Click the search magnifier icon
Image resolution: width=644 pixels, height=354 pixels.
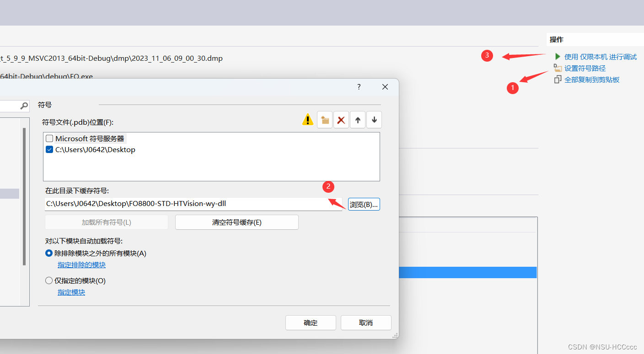click(x=25, y=106)
